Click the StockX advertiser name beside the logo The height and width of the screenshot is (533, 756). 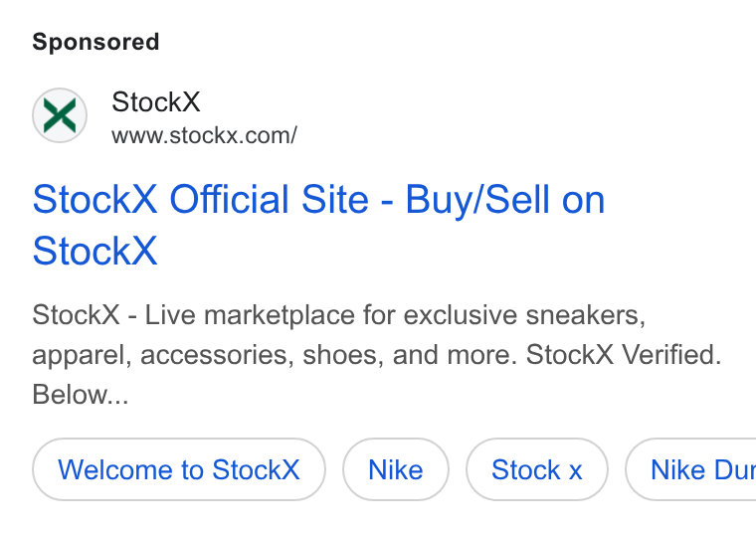156,101
